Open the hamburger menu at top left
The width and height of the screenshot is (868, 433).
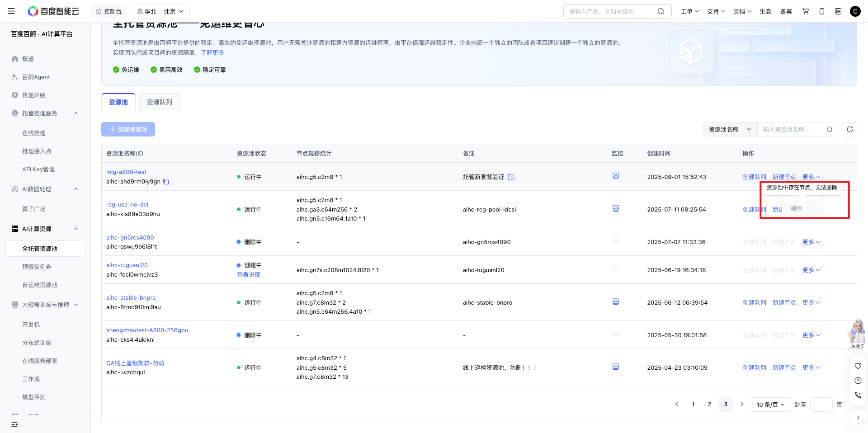click(11, 11)
